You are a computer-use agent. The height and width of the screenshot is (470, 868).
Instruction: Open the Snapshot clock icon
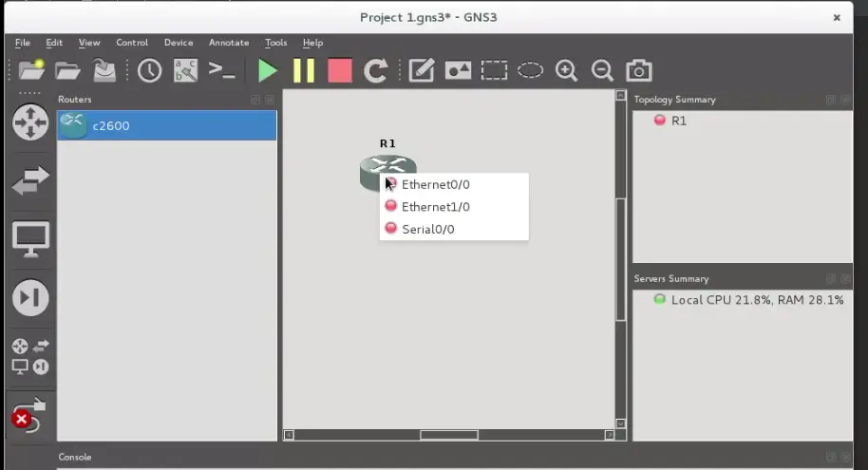[149, 71]
